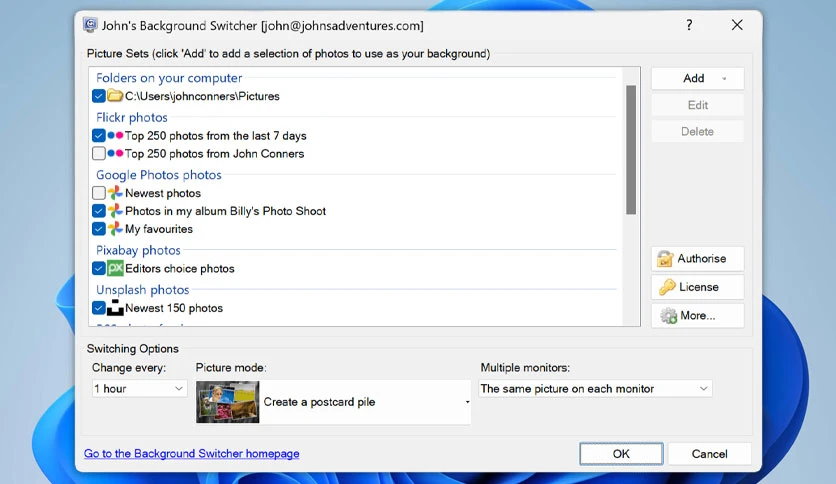The width and height of the screenshot is (836, 484).
Task: Click the Cancel button
Action: (x=709, y=454)
